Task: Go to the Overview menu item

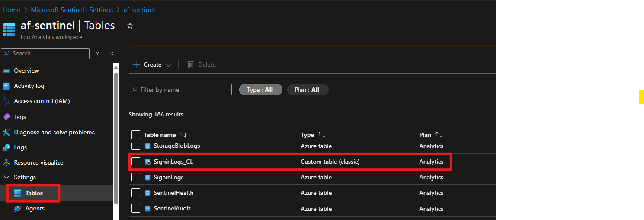Action: 26,71
